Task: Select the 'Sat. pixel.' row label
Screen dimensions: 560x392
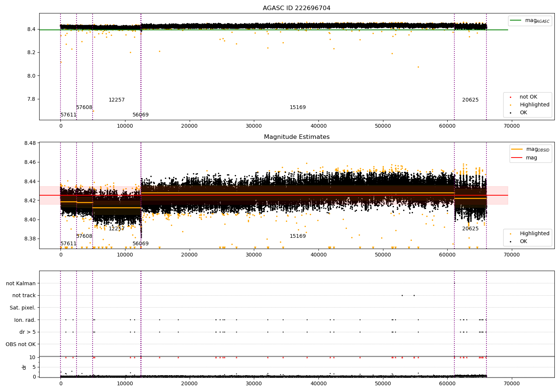Action: [23, 308]
